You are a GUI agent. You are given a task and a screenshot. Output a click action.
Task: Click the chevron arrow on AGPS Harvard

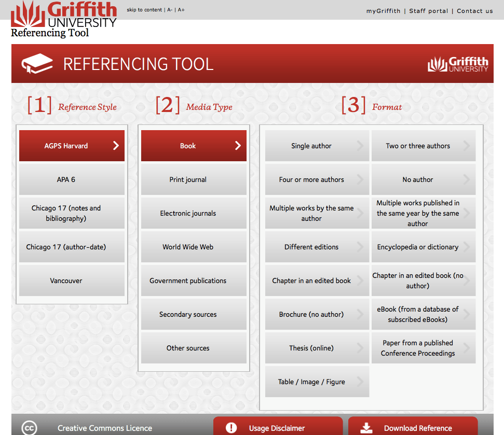coord(116,146)
